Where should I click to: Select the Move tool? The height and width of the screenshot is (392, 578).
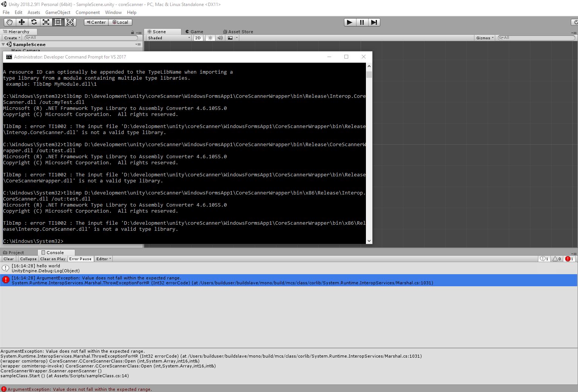[22, 22]
